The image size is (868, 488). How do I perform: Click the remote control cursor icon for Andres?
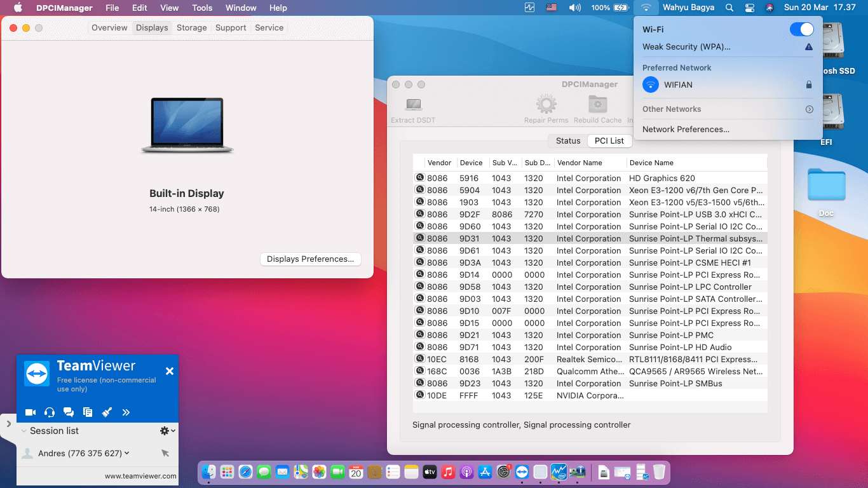click(x=165, y=453)
